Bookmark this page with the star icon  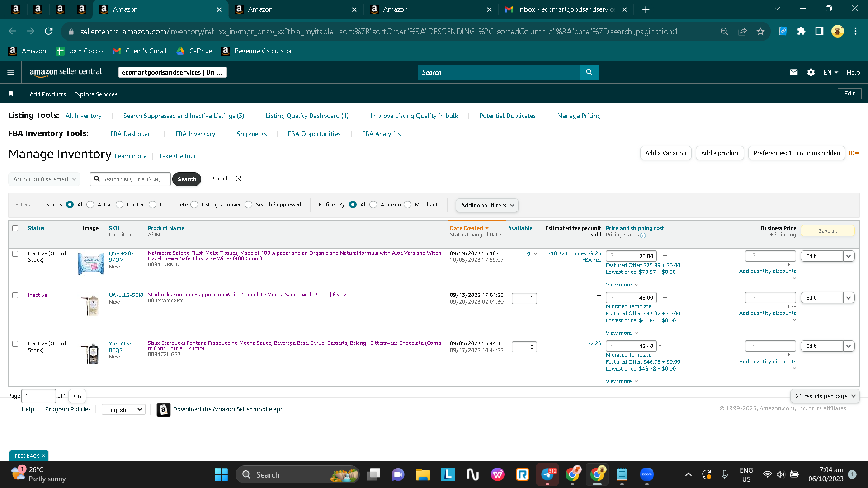pos(760,31)
